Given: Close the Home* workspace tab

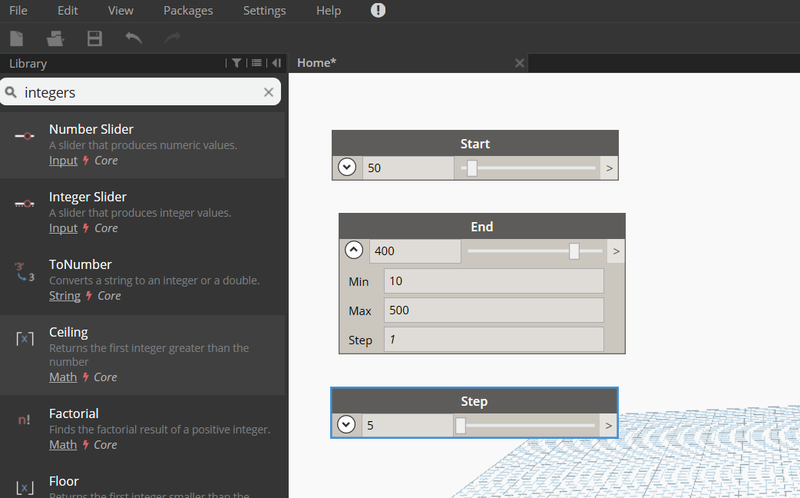Looking at the screenshot, I should click(x=519, y=63).
